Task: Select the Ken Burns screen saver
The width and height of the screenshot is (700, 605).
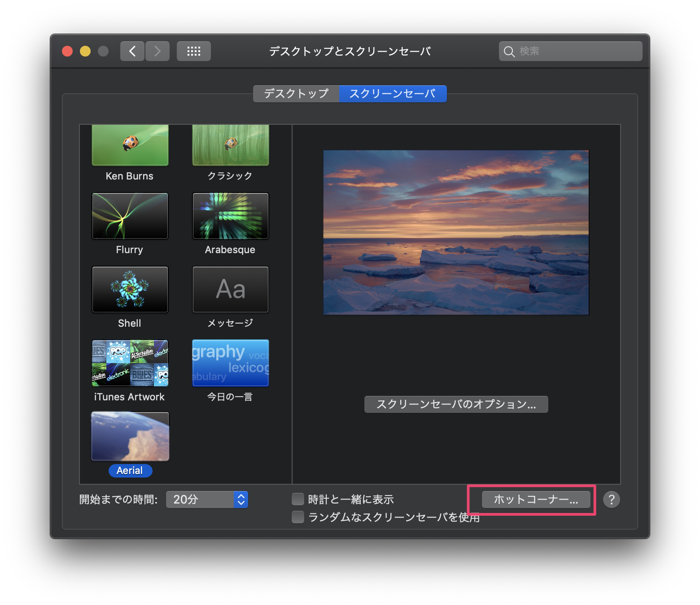Action: click(130, 145)
